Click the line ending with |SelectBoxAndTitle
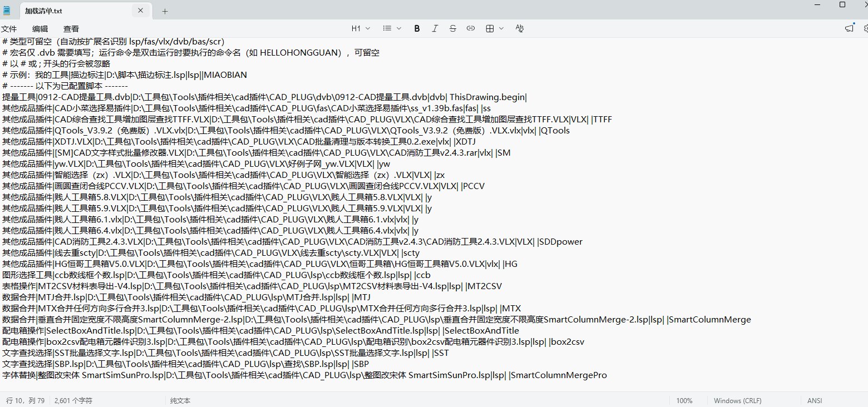The image size is (868, 407). 260,331
